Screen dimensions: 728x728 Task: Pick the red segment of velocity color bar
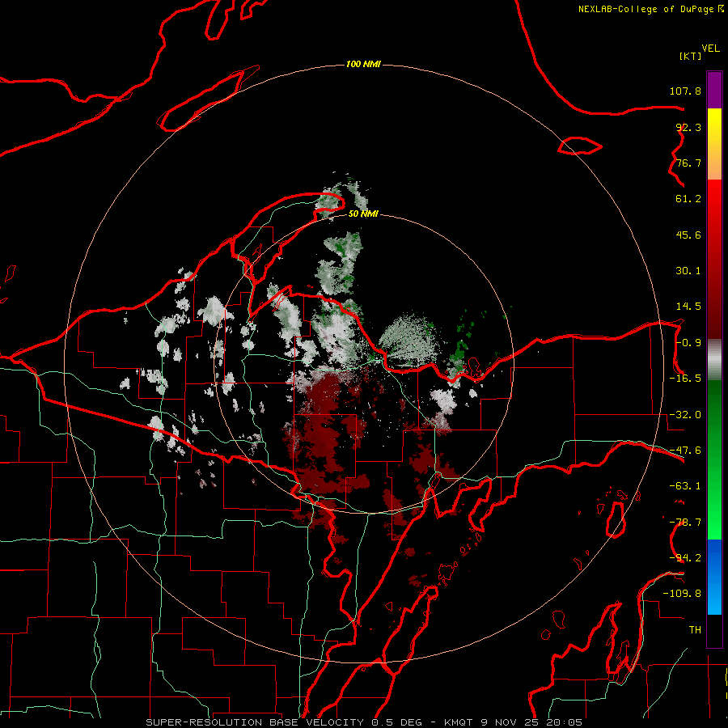[714, 259]
